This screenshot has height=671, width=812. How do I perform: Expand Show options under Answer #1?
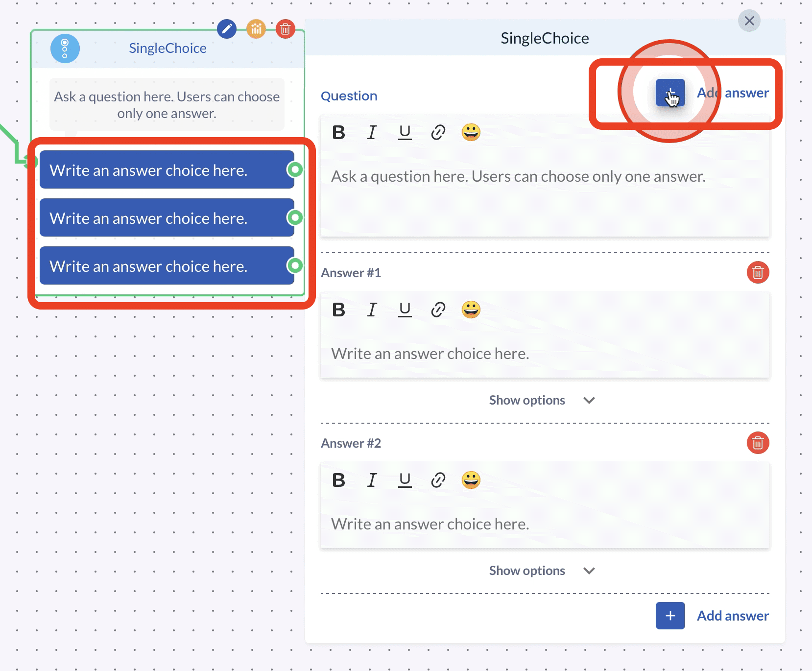coord(542,400)
